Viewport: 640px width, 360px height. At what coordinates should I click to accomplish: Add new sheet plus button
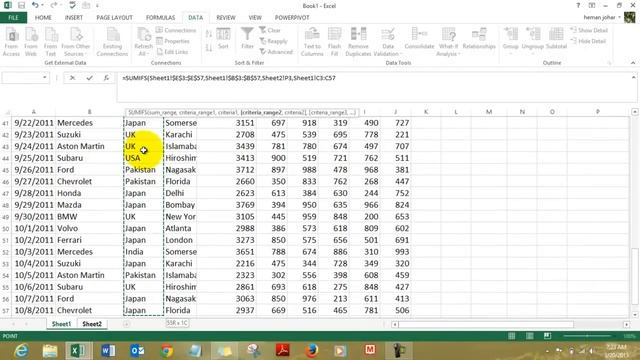click(x=127, y=324)
